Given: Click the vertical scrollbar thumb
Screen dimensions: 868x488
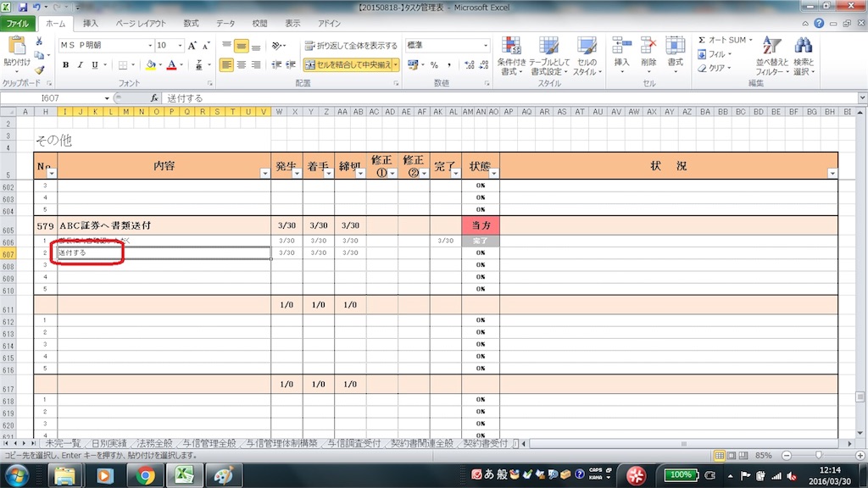Looking at the screenshot, I should coord(860,396).
